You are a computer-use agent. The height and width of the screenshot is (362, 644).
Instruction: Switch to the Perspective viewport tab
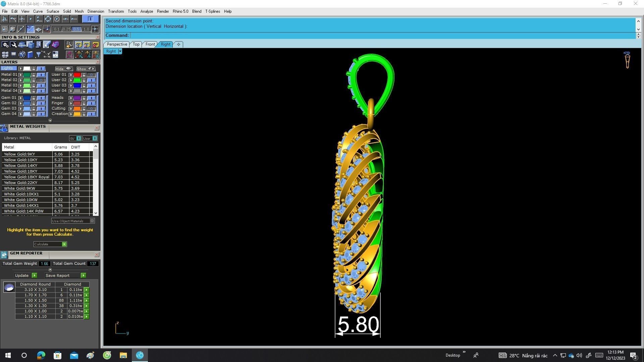pos(117,44)
